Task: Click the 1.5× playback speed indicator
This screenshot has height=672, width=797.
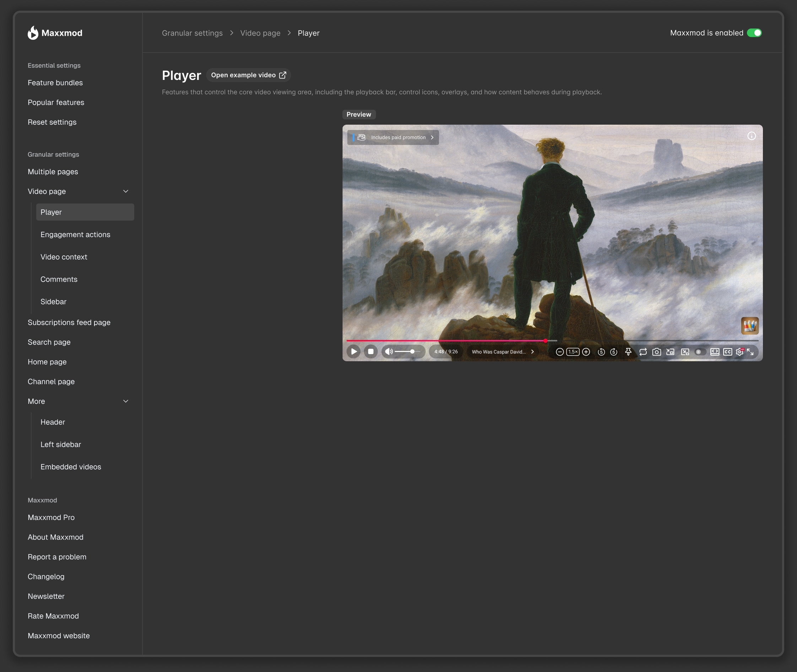Action: pos(573,352)
